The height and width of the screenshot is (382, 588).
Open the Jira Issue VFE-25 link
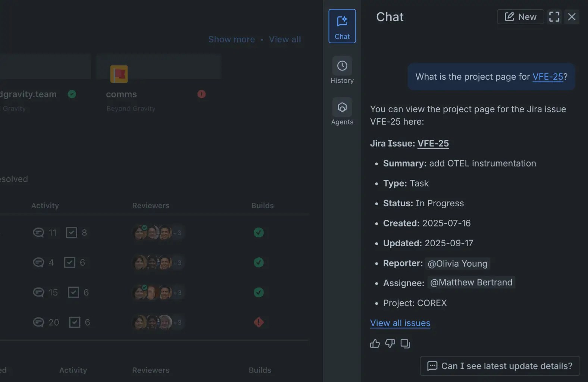433,144
